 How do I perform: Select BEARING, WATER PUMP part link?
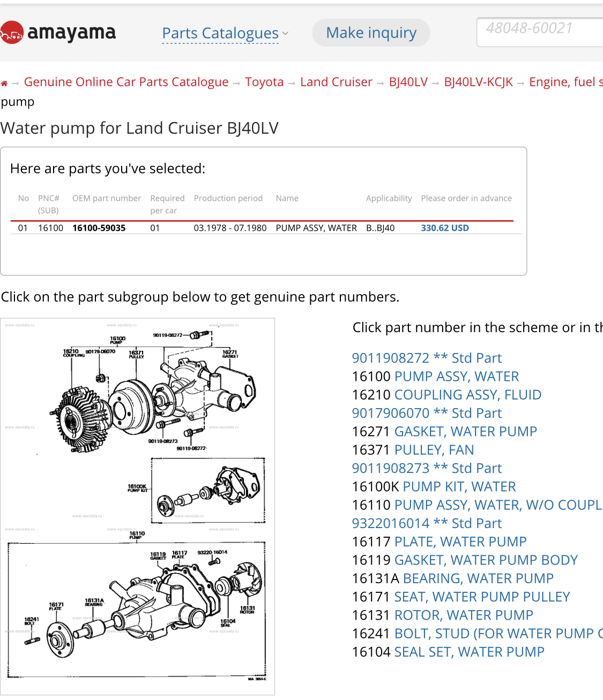[x=478, y=578]
